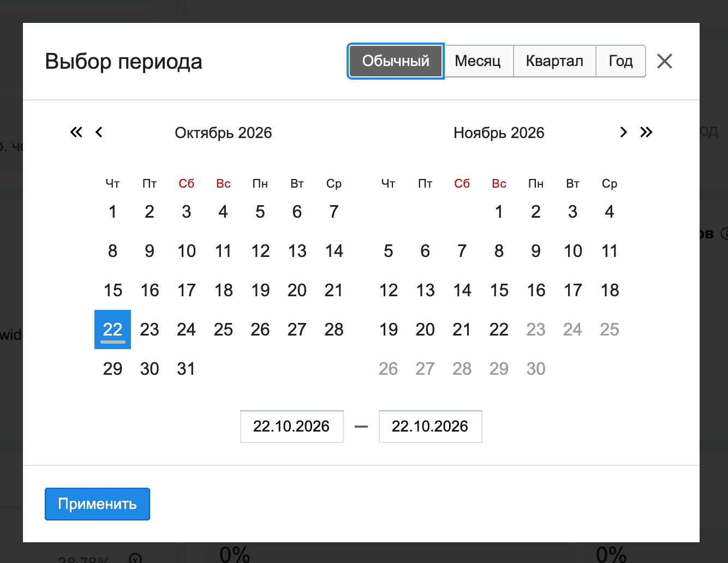
Task: Choose October 29 in the calendar
Action: (112, 369)
